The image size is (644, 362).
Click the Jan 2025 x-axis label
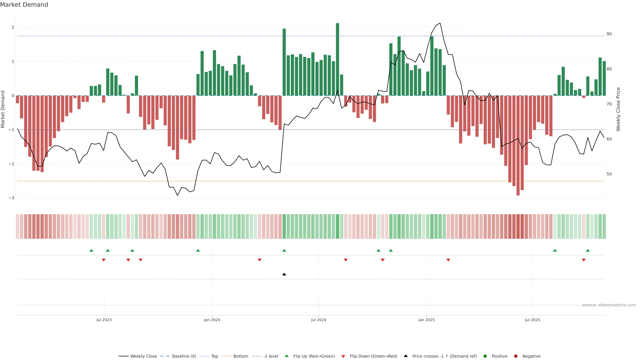point(426,320)
